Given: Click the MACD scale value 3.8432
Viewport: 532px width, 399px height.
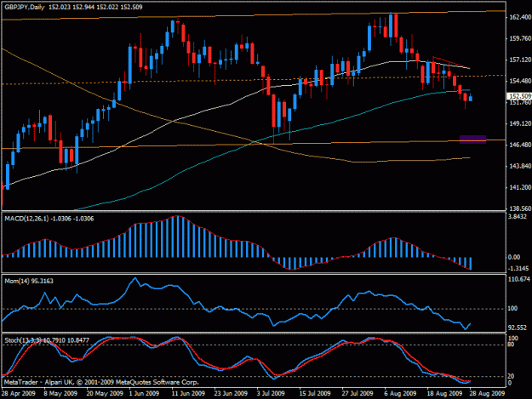Looking at the screenshot, I should pyautogui.click(x=518, y=217).
